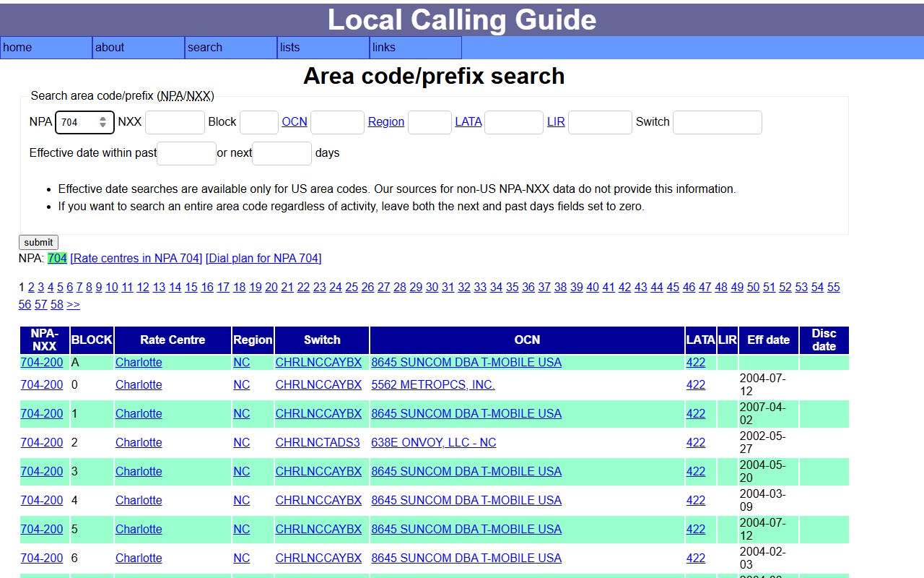Image resolution: width=924 pixels, height=578 pixels.
Task: Click the Switch input field
Action: tap(718, 122)
